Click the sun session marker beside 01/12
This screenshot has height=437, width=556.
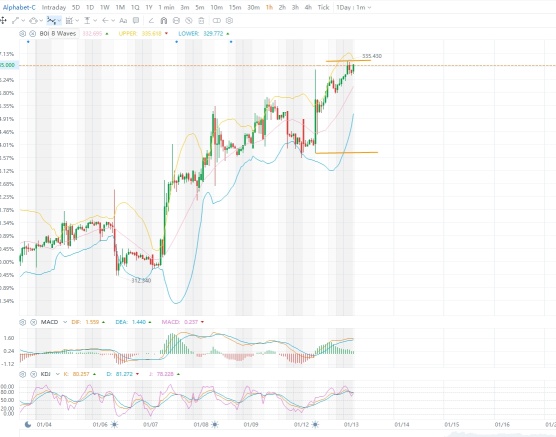point(316,425)
